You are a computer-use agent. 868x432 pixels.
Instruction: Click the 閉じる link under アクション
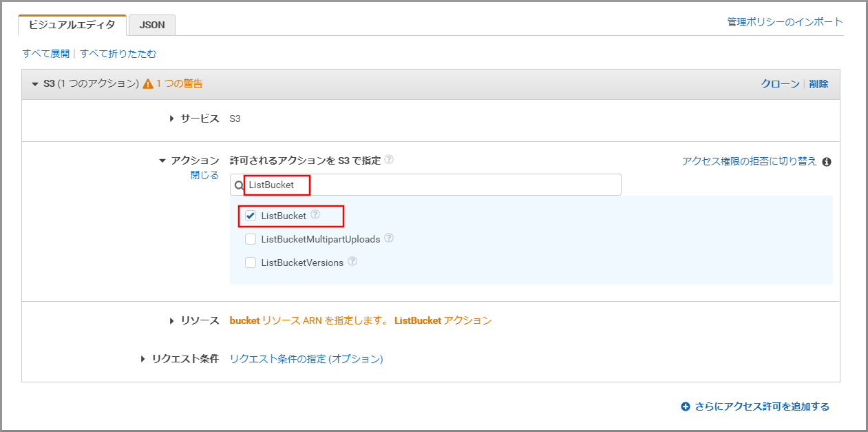click(204, 175)
